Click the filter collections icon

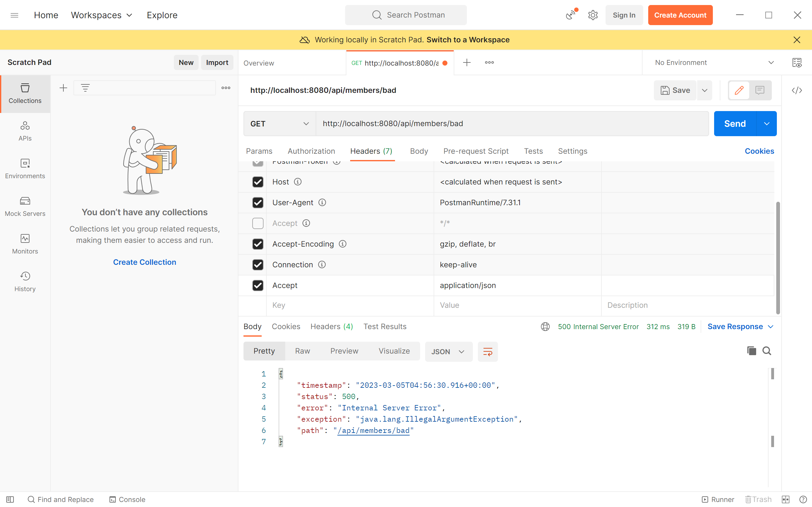85,88
